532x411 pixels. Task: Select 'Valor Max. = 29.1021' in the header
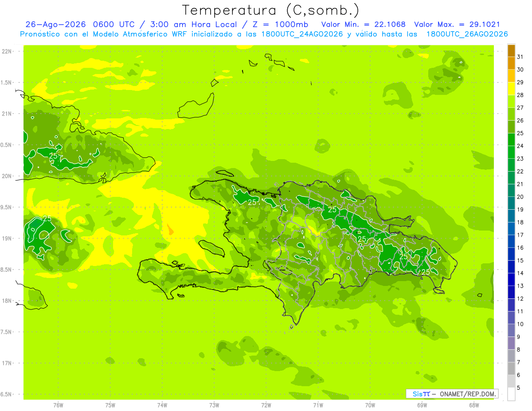pos(457,24)
